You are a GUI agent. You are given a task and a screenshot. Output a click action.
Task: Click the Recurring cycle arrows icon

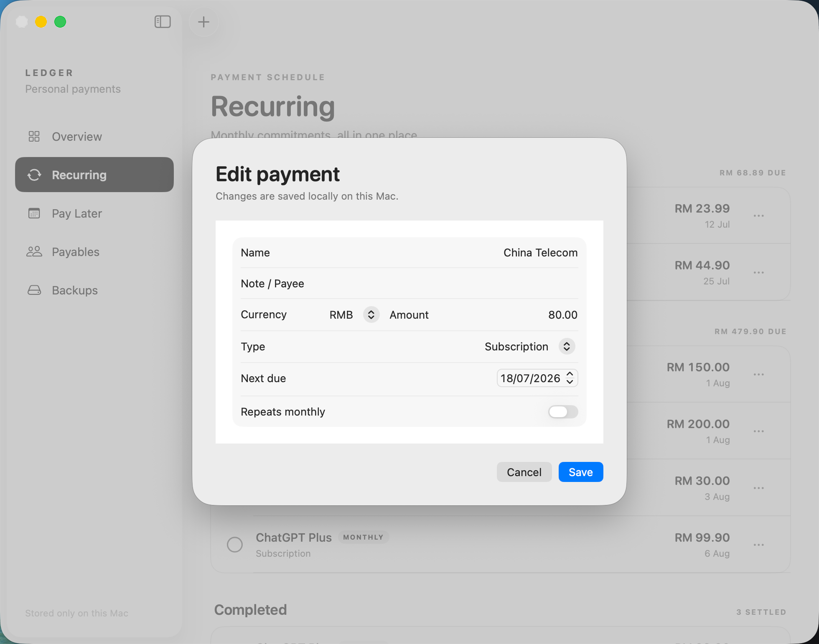click(34, 175)
